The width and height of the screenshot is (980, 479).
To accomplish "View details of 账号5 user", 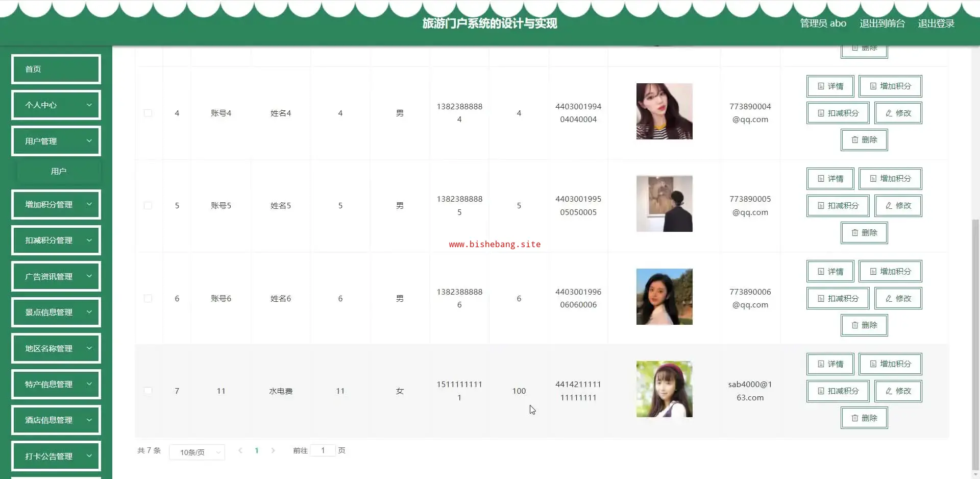I will [x=830, y=179].
